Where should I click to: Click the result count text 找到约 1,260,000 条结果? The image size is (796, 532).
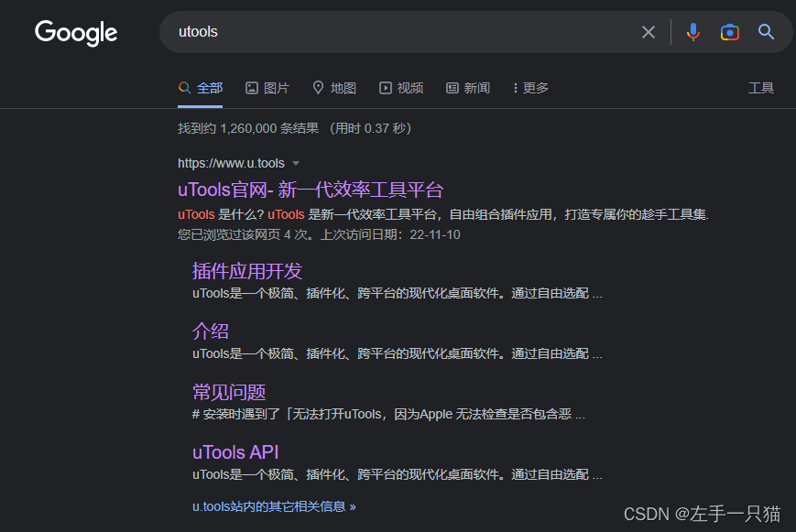point(248,128)
